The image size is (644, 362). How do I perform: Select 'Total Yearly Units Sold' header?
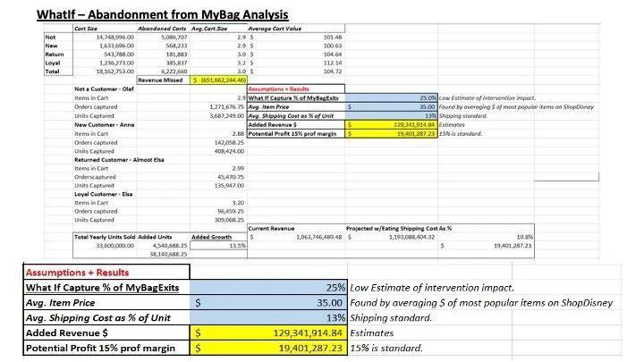[x=105, y=237]
